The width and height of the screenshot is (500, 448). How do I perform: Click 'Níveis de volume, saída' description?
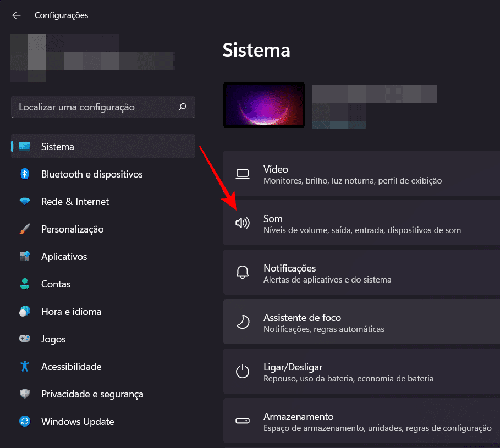(362, 230)
